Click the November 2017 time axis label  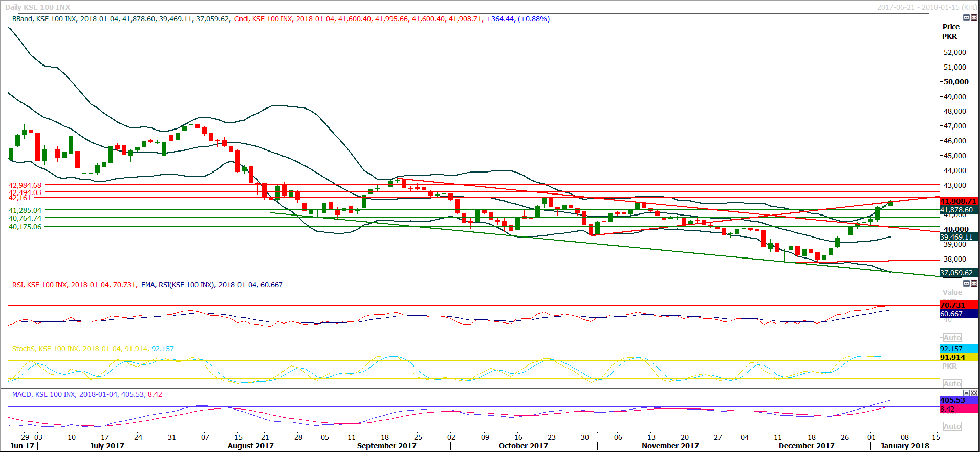tap(670, 446)
